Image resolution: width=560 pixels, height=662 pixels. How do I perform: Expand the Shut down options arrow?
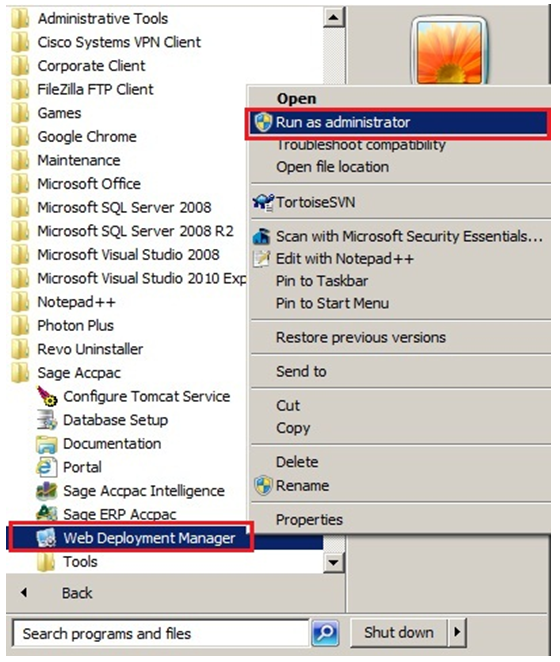457,632
